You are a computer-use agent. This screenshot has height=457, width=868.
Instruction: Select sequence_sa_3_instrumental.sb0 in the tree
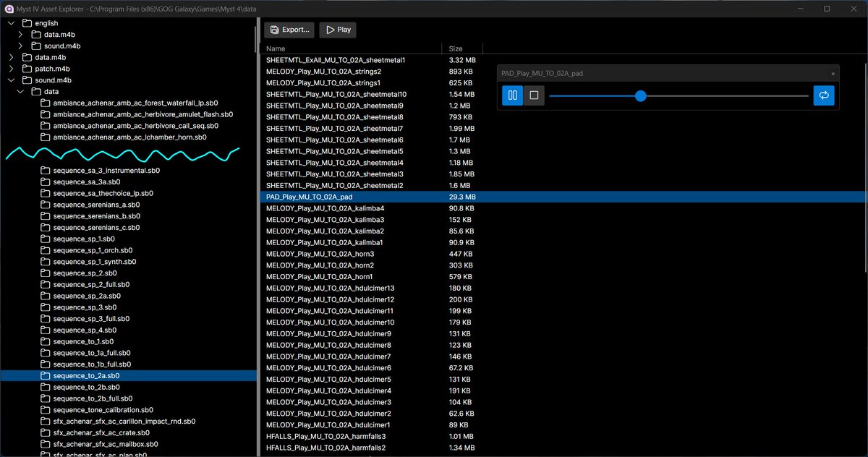[x=106, y=171]
